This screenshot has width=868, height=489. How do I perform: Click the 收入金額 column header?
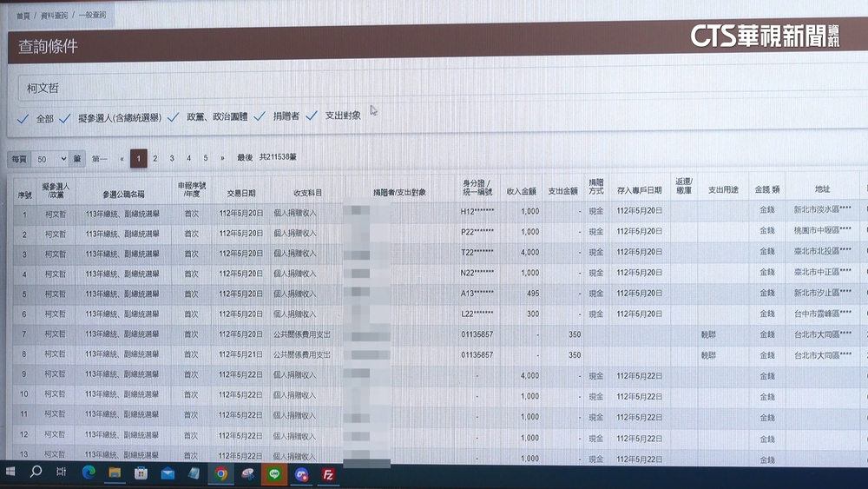pos(522,191)
